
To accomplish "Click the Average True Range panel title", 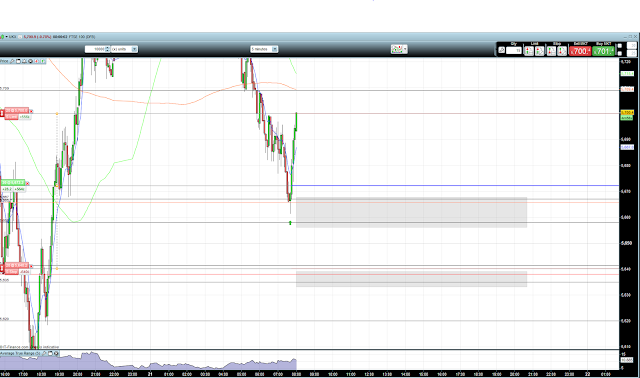I will click(20, 353).
